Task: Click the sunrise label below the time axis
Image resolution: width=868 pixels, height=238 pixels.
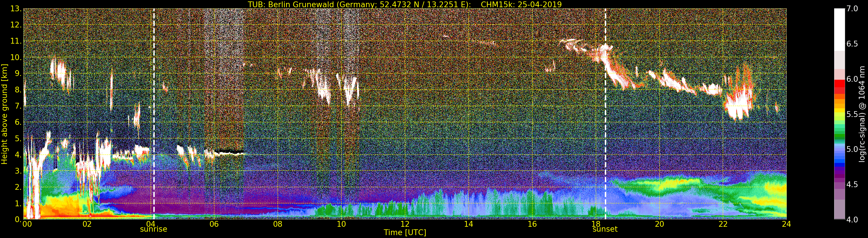Action: click(153, 229)
